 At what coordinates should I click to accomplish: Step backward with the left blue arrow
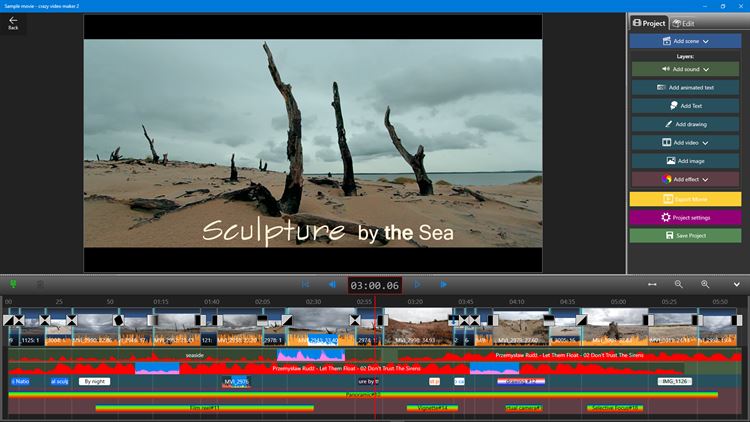[332, 284]
